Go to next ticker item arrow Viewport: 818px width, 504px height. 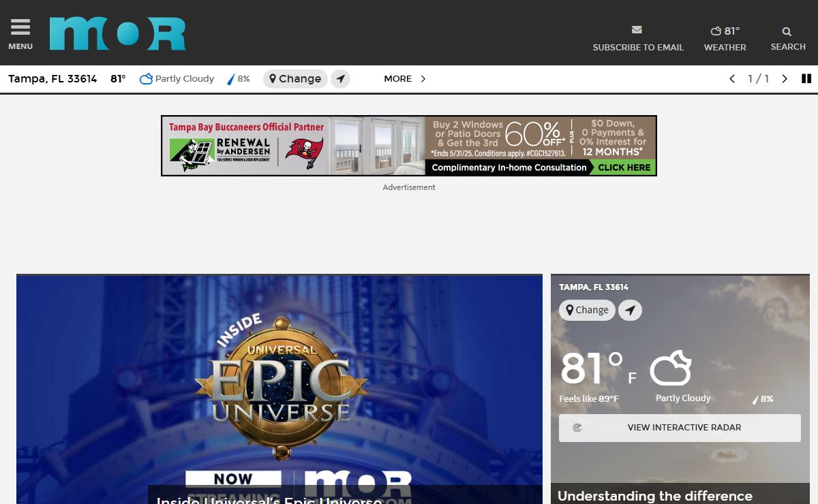[785, 79]
